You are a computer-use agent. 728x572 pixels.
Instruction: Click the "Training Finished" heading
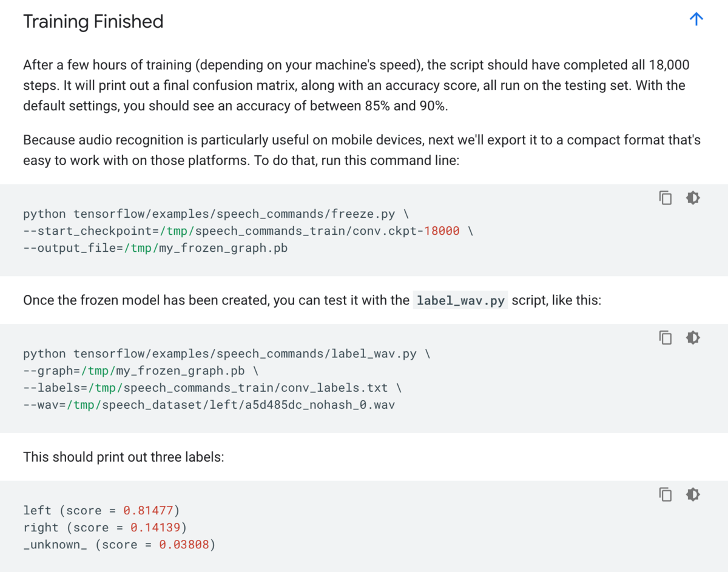93,22
